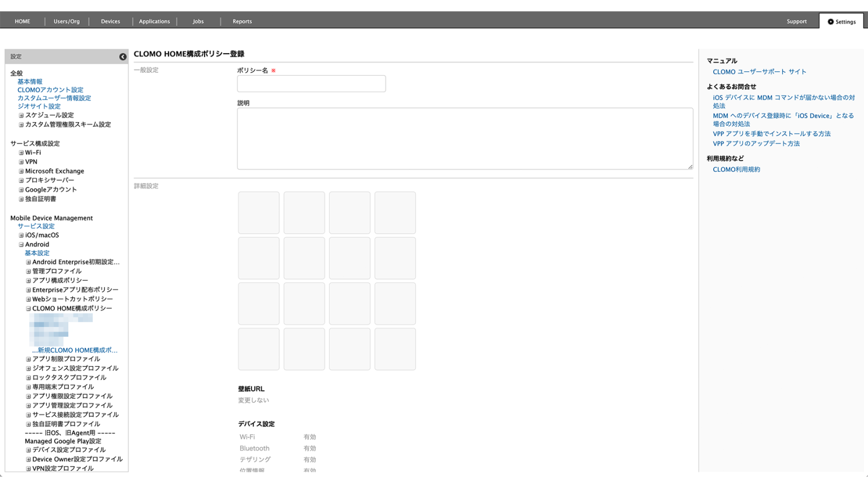The width and height of the screenshot is (868, 488).
Task: Click 基本情報 in the sidebar
Action: (29, 81)
